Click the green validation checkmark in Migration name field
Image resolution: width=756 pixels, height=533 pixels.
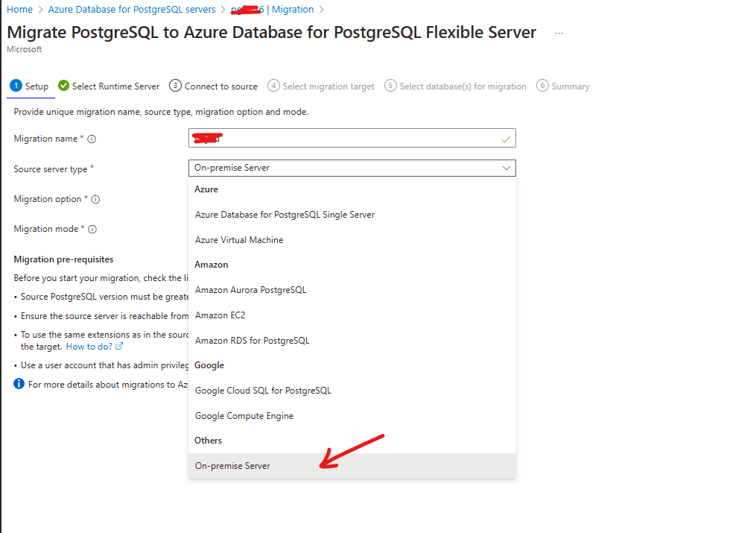point(506,139)
